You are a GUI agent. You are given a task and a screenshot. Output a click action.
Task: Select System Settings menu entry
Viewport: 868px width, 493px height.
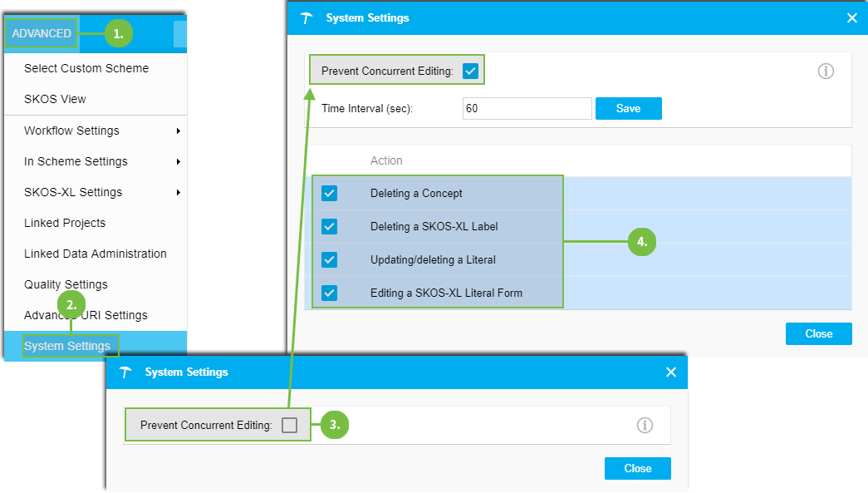[x=67, y=346]
